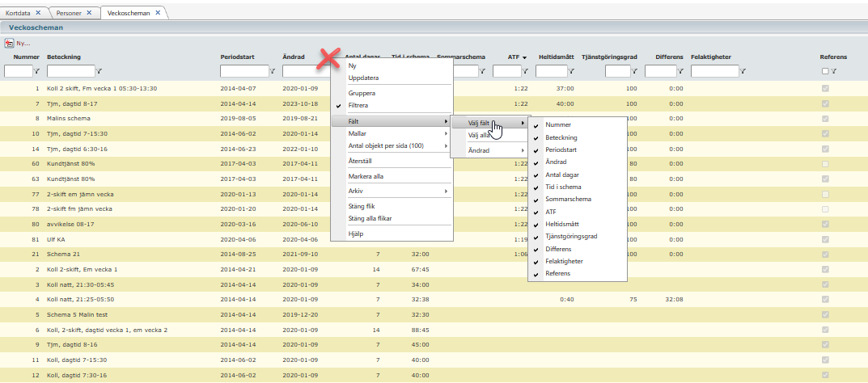
Task: Select Återställ in the context menu
Action: (392, 161)
